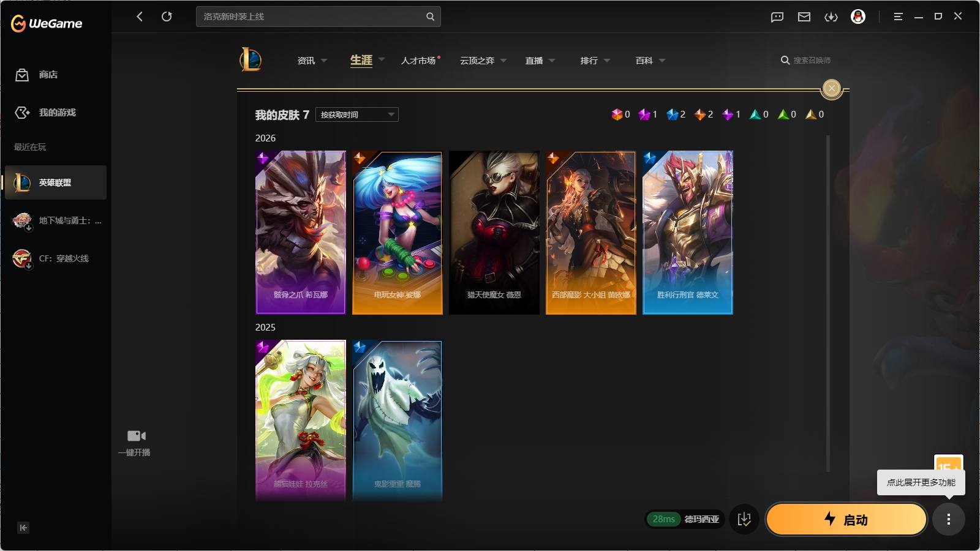Click the WeGame logo
The image size is (980, 551).
point(47,24)
